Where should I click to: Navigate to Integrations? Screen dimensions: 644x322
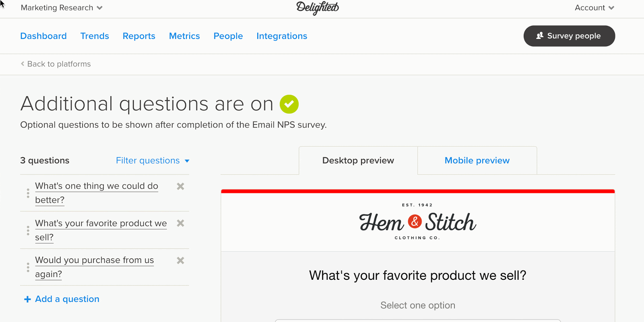point(282,36)
